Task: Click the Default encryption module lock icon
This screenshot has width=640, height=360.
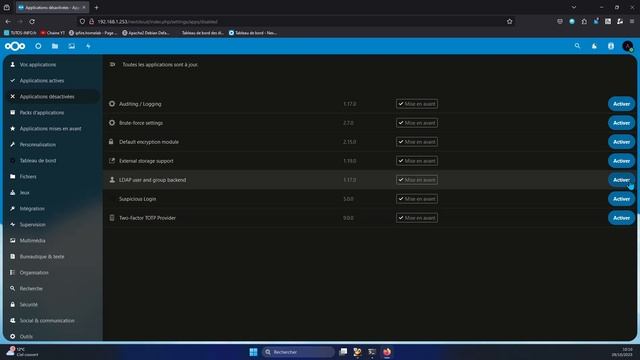Action: click(x=111, y=142)
